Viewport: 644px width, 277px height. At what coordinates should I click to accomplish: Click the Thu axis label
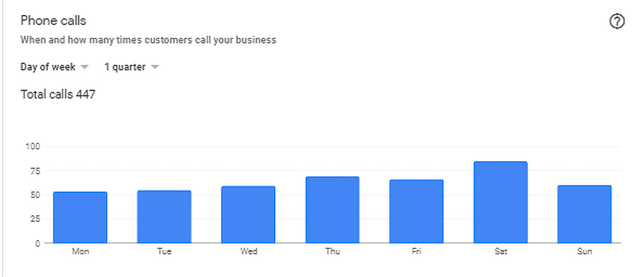pyautogui.click(x=332, y=251)
